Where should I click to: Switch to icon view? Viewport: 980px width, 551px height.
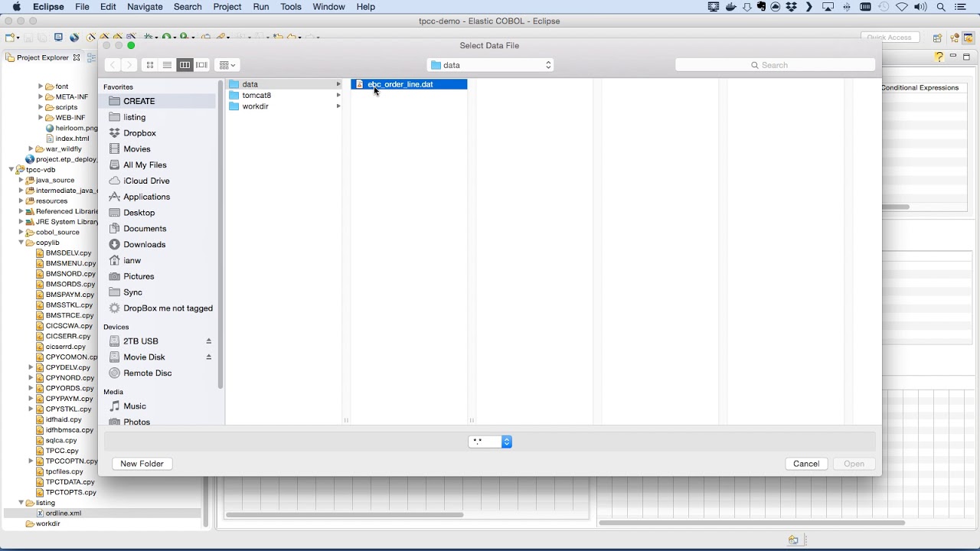coord(150,65)
